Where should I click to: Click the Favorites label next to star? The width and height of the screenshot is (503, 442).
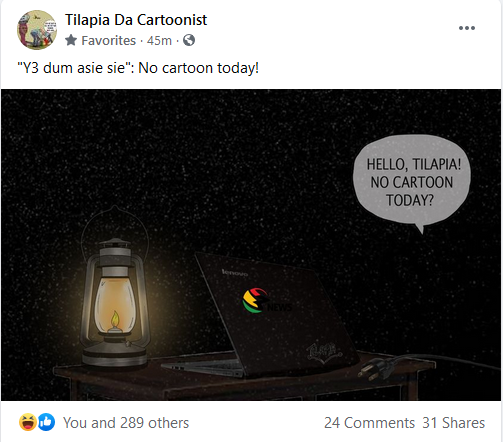point(109,41)
